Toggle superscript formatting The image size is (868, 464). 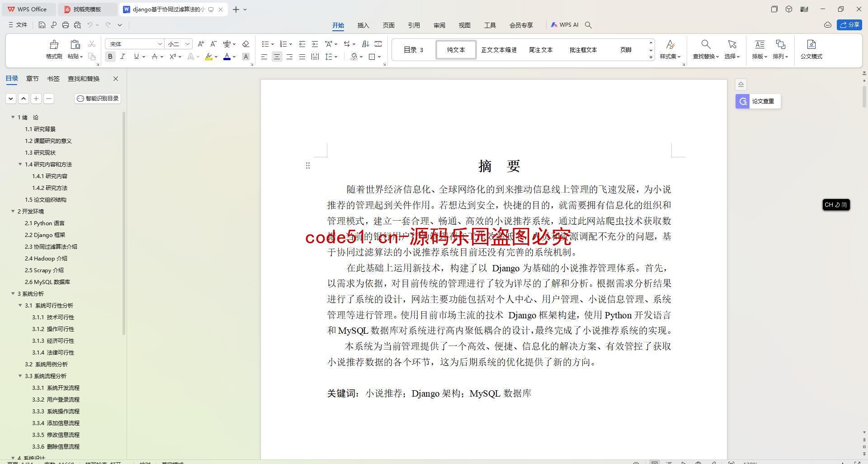[x=172, y=57]
